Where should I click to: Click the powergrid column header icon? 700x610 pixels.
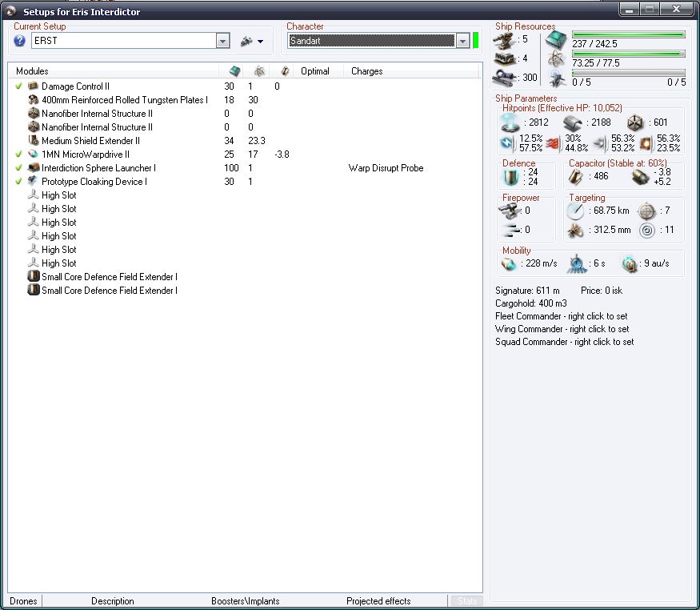(x=259, y=71)
